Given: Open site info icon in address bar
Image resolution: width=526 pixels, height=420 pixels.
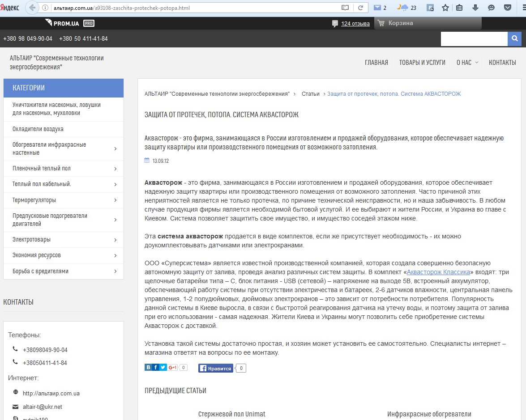Looking at the screenshot, I should (45, 8).
